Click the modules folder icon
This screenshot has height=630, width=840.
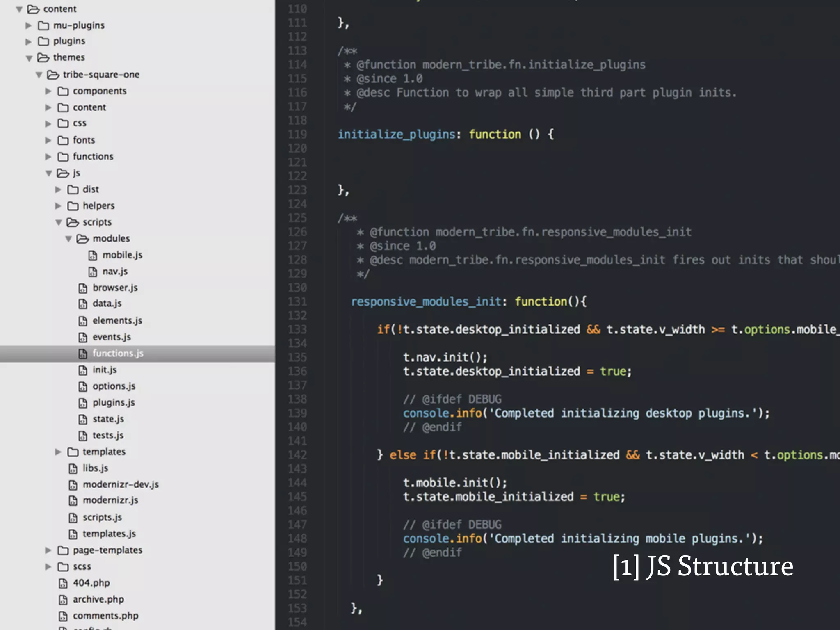[82, 239]
